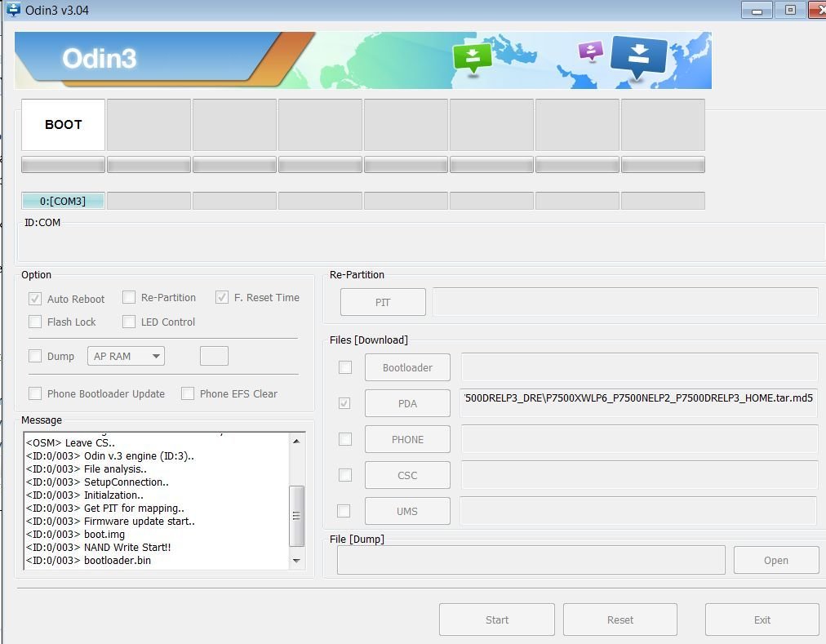Minimize the Odin3 window
This screenshot has width=826, height=644.
coord(757,10)
